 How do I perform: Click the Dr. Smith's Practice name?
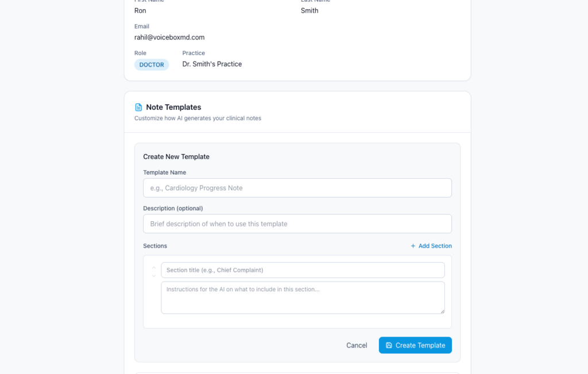click(212, 64)
